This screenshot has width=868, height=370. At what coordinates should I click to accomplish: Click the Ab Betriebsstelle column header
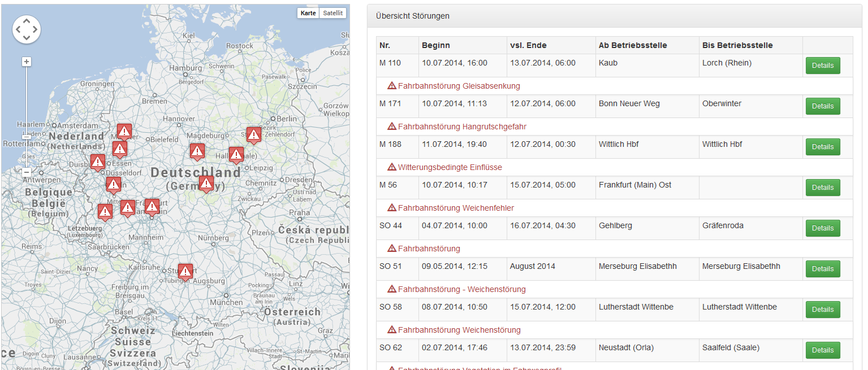pos(647,45)
